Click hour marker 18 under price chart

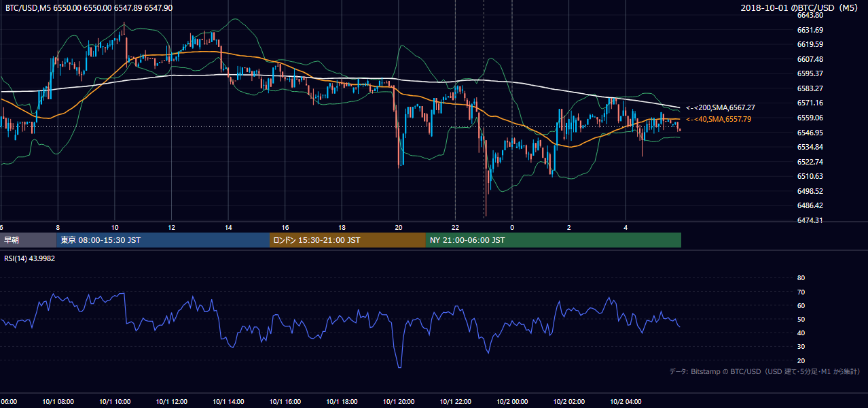point(342,228)
